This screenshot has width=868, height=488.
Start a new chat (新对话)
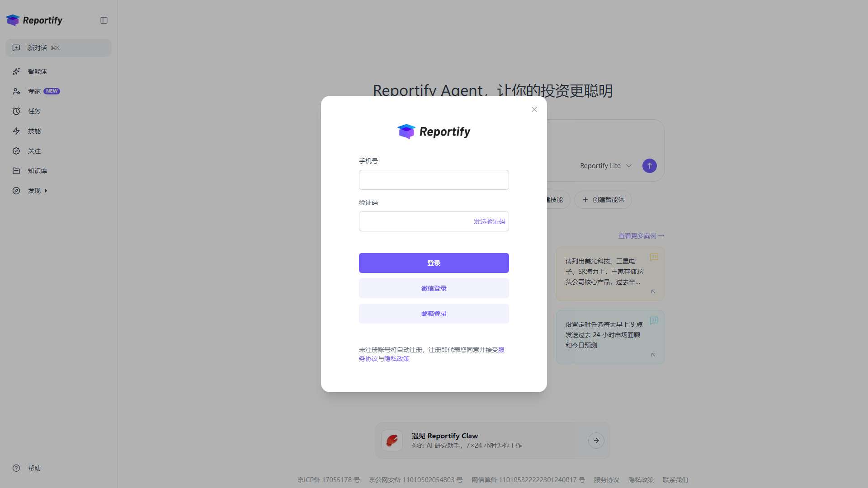58,48
